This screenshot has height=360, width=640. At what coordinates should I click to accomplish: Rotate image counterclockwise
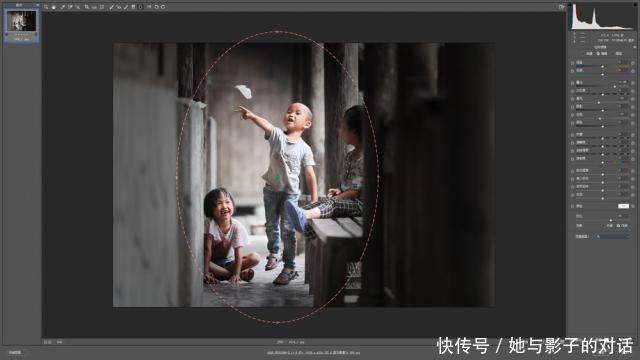[x=156, y=7]
